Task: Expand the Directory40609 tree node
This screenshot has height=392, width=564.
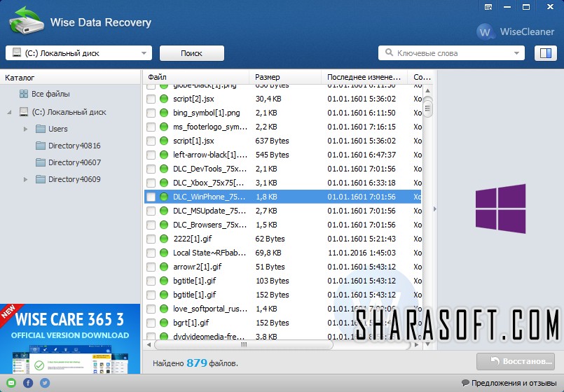Action: (25, 179)
